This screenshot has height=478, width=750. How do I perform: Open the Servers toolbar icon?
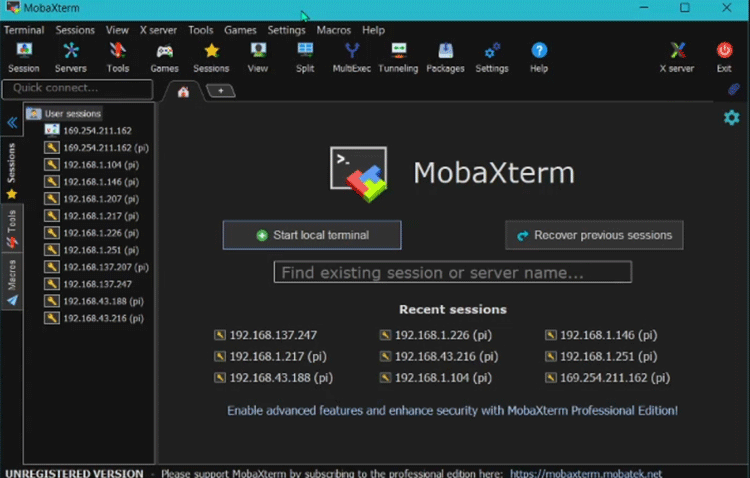70,57
